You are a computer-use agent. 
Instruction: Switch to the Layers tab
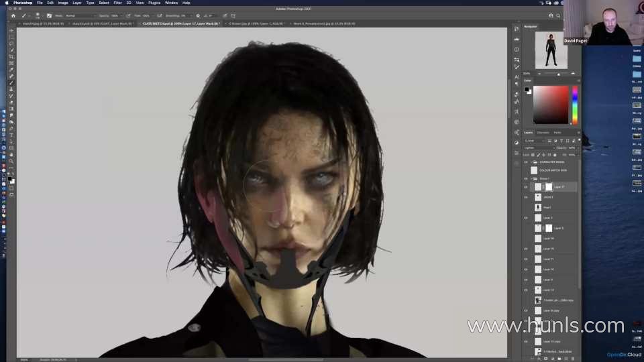(529, 133)
